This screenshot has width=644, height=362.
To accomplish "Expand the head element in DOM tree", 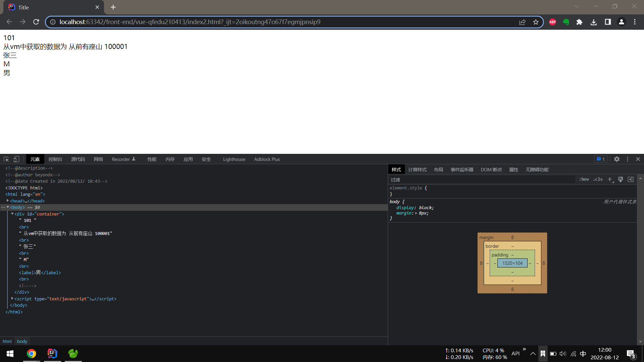I will pos(8,201).
